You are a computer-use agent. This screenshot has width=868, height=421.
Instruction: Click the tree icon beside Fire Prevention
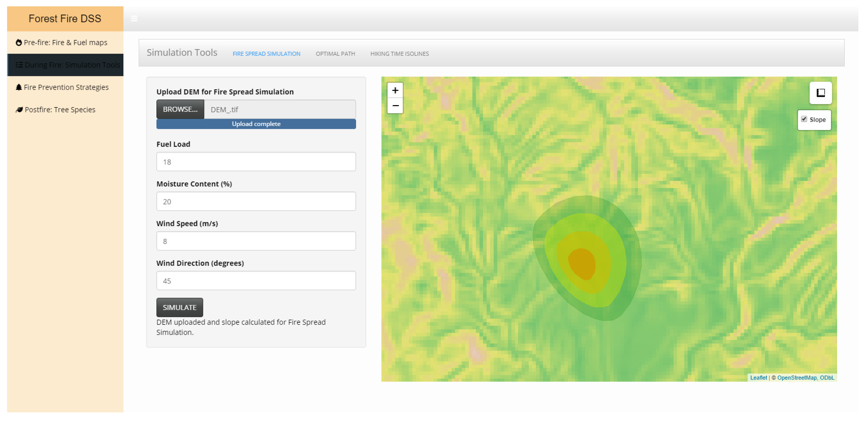tap(19, 87)
